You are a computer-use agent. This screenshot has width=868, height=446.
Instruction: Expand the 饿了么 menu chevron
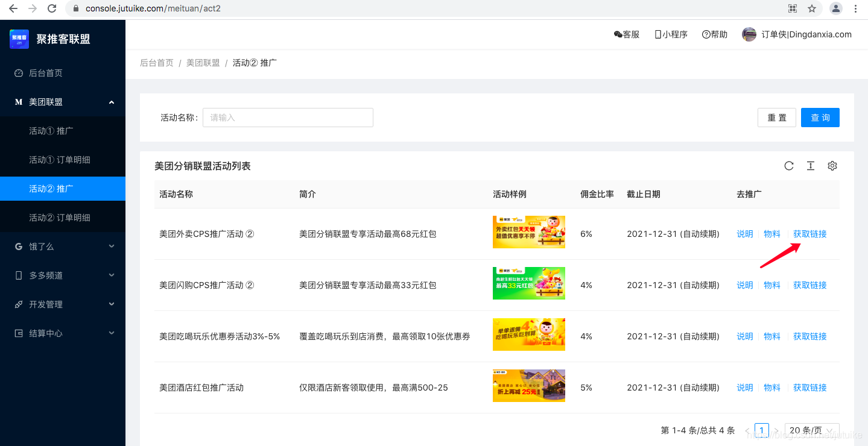(x=112, y=247)
